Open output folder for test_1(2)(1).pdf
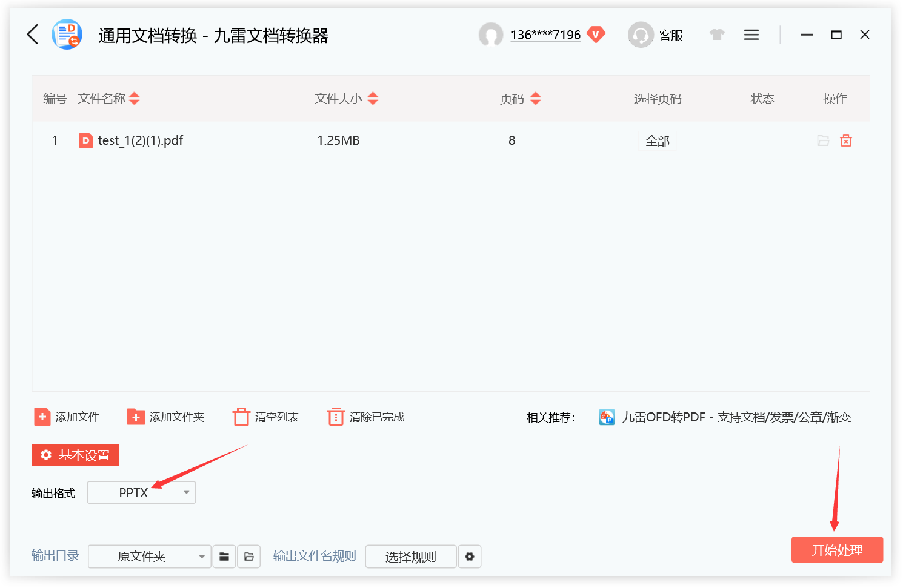 (823, 140)
